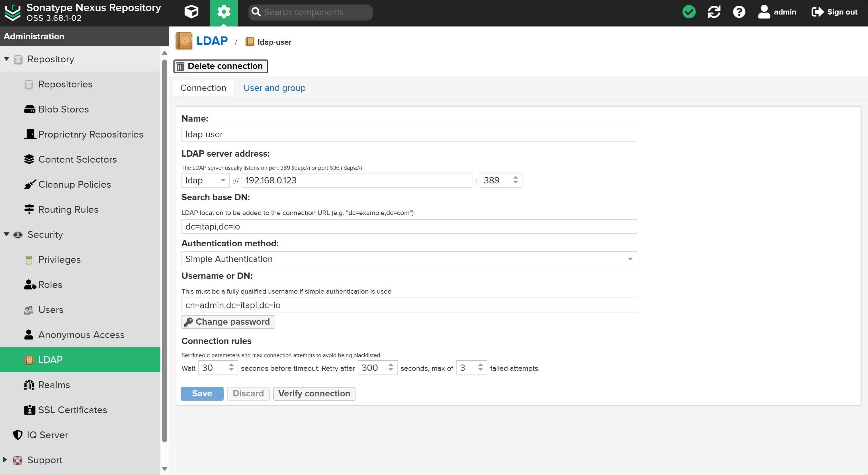The width and height of the screenshot is (868, 475).
Task: Click the Discard button
Action: (x=248, y=394)
